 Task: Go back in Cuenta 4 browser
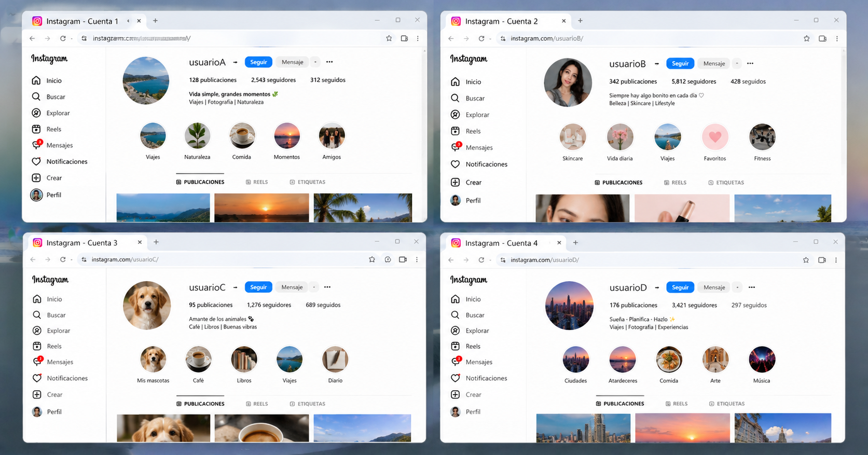point(451,260)
